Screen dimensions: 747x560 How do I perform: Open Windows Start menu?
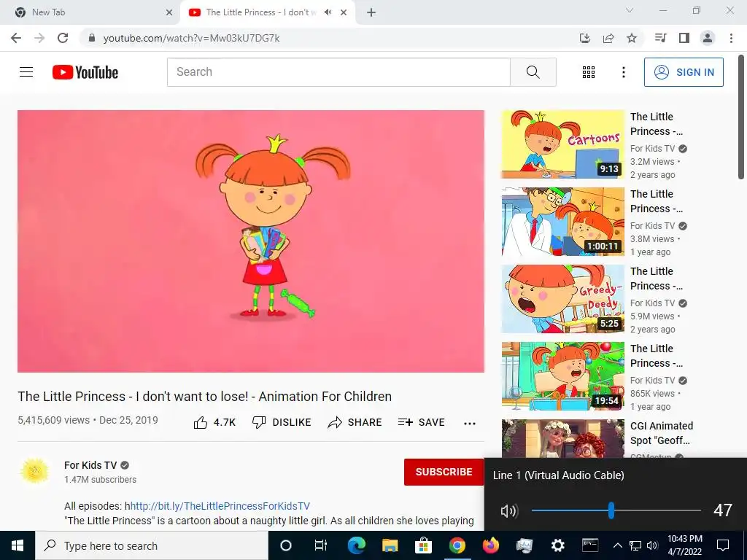pyautogui.click(x=18, y=545)
